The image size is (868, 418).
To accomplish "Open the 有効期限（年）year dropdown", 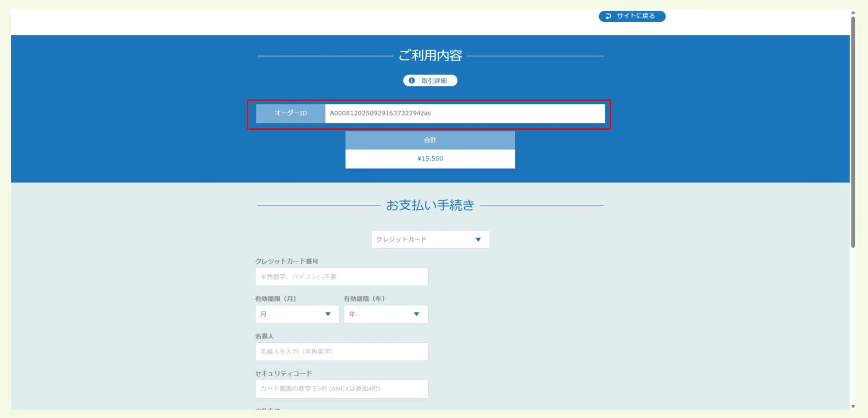I will coord(386,314).
